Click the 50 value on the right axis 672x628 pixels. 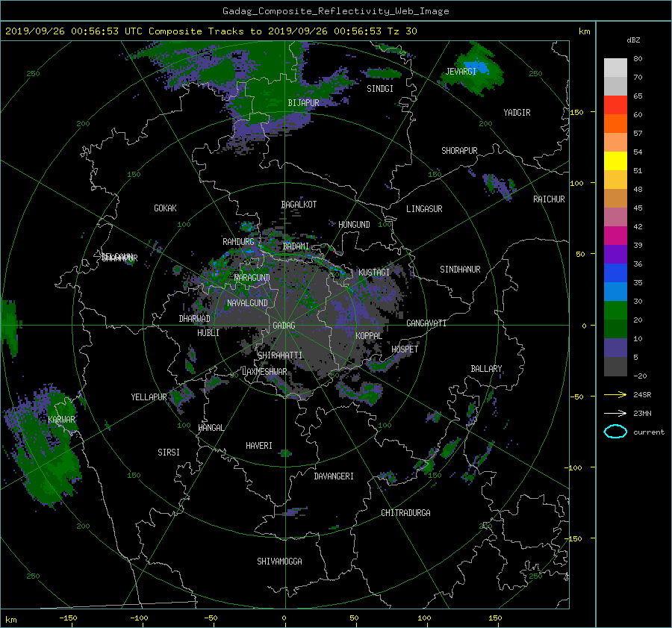(x=580, y=254)
